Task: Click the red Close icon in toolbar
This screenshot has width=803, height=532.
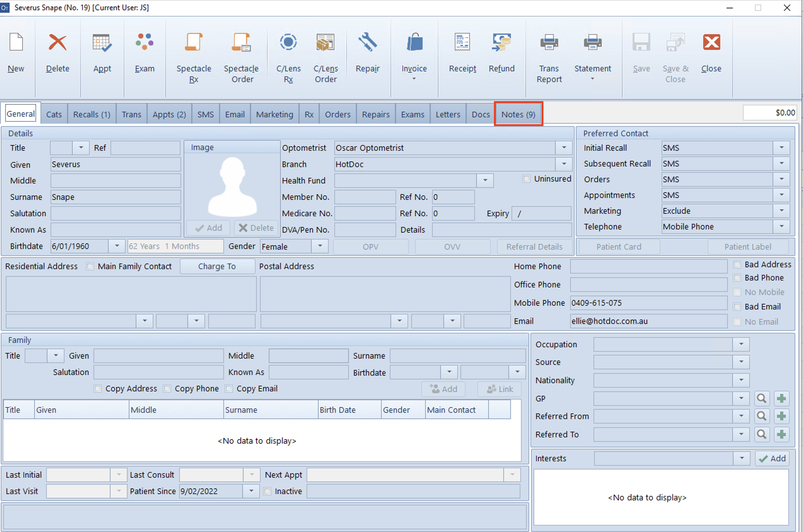Action: click(x=711, y=43)
